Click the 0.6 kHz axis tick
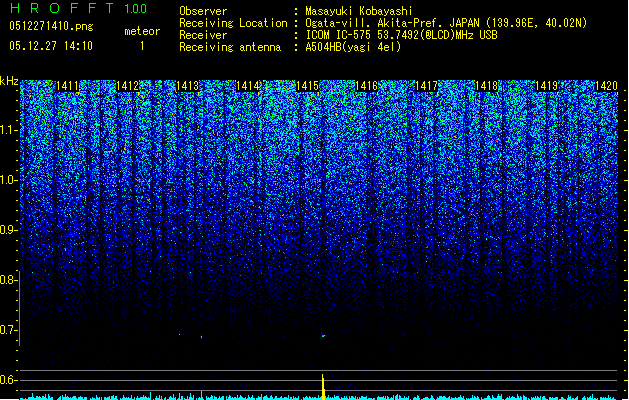The height and width of the screenshot is (400, 629). (x=9, y=380)
